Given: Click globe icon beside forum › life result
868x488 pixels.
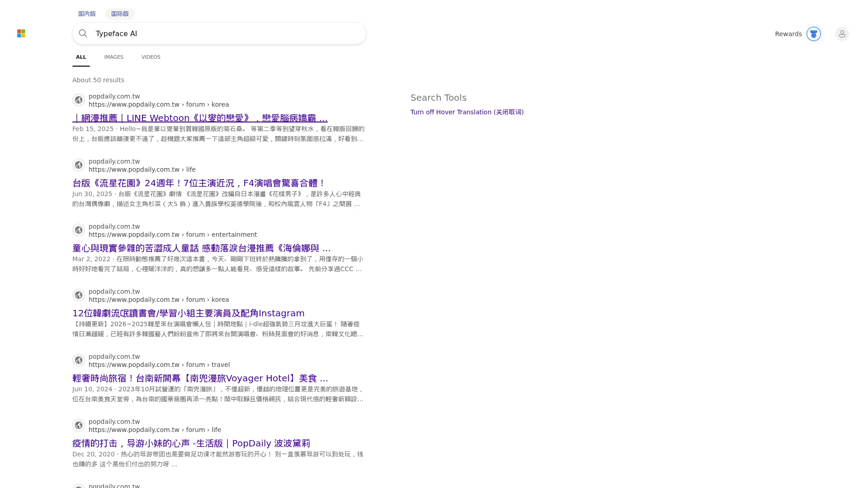Looking at the screenshot, I should point(79,425).
